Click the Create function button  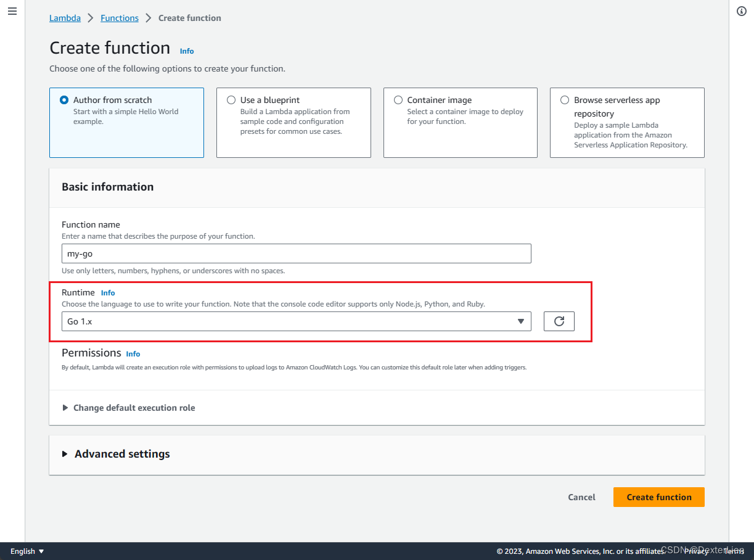(659, 497)
